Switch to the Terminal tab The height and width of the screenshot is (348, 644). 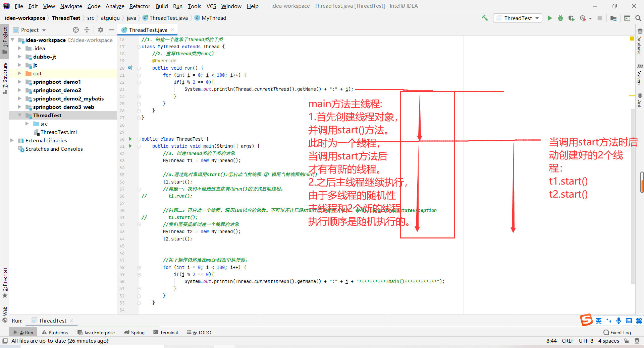coord(165,333)
